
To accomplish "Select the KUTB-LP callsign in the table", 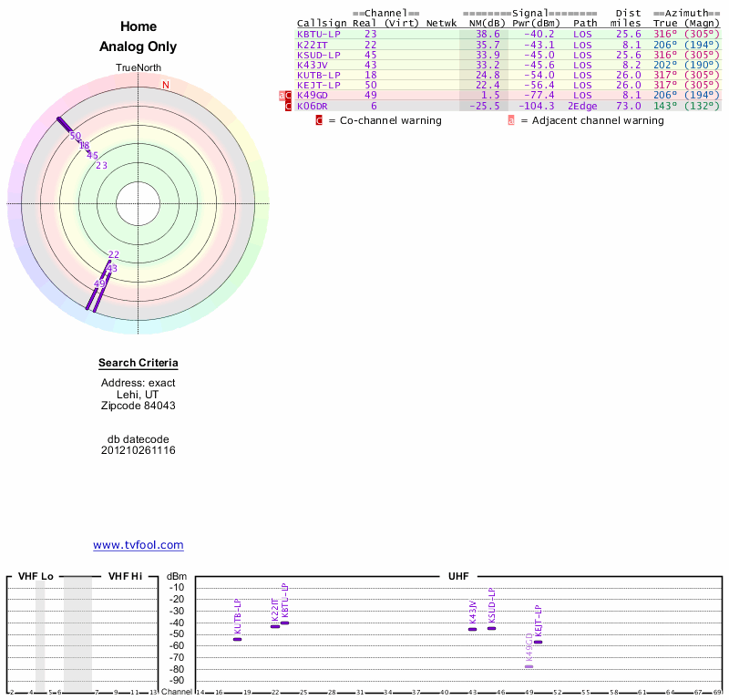I will (x=318, y=75).
